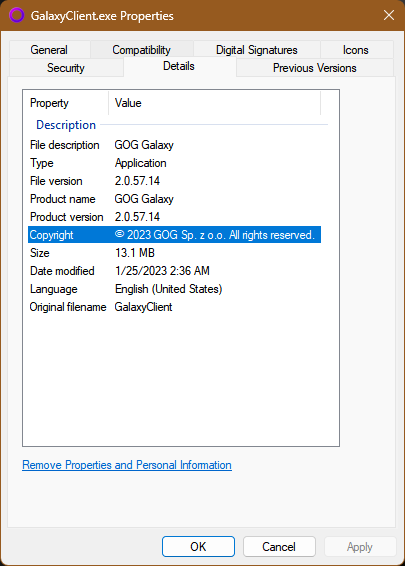Select the Original filename row
Screen dimensions: 405x566
pyautogui.click(x=175, y=307)
